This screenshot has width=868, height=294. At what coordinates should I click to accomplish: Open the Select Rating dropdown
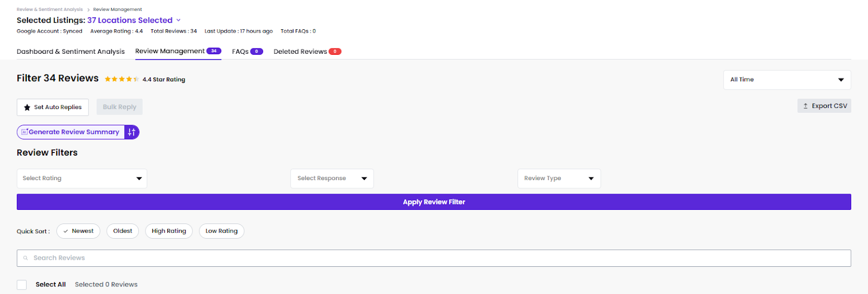pos(82,178)
